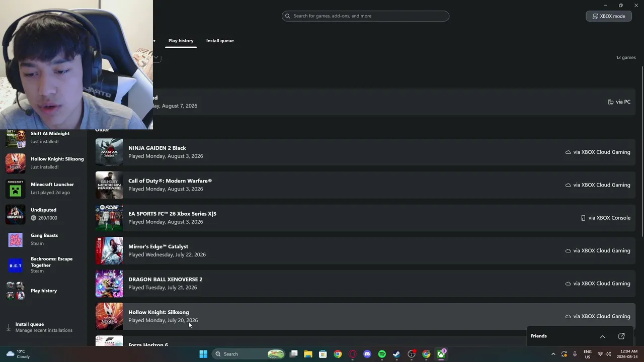The height and width of the screenshot is (362, 644).
Task: Switch to the Play history tab
Action: tap(181, 41)
